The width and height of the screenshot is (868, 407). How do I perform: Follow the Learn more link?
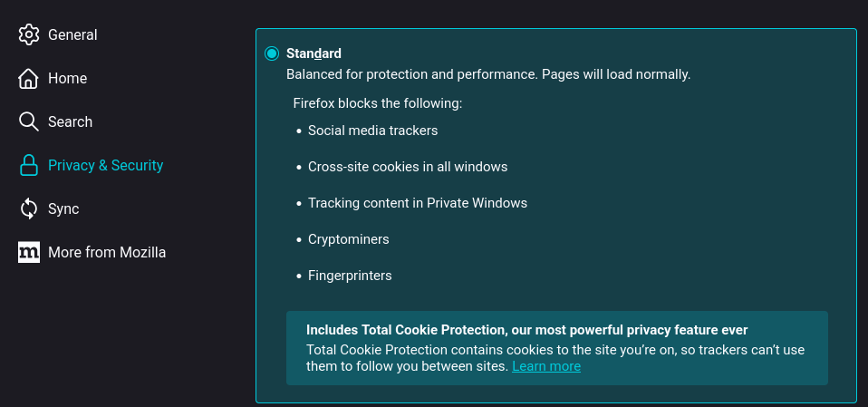click(545, 366)
